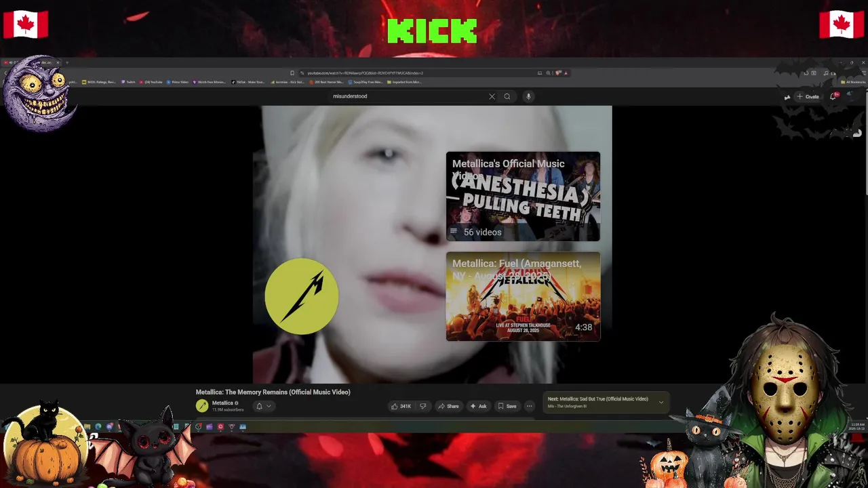This screenshot has height=488, width=868.
Task: Click the '11.9M subscribers' text
Action: click(x=228, y=410)
